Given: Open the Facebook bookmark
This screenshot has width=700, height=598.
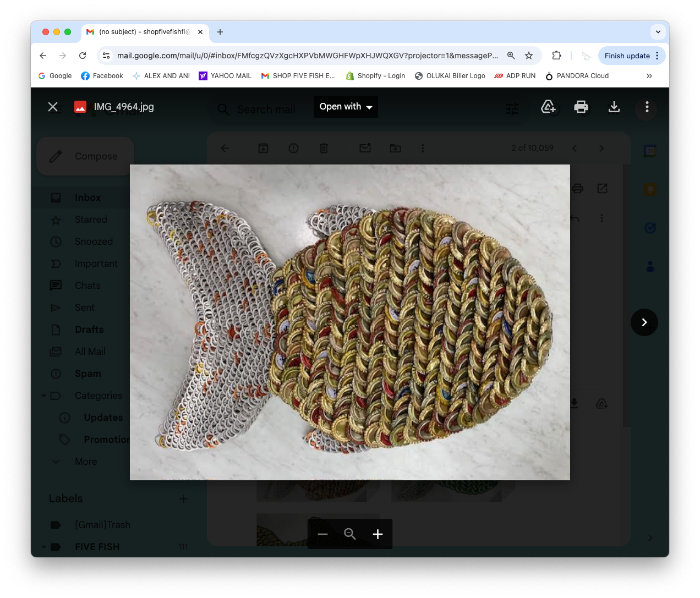Looking at the screenshot, I should [x=102, y=76].
